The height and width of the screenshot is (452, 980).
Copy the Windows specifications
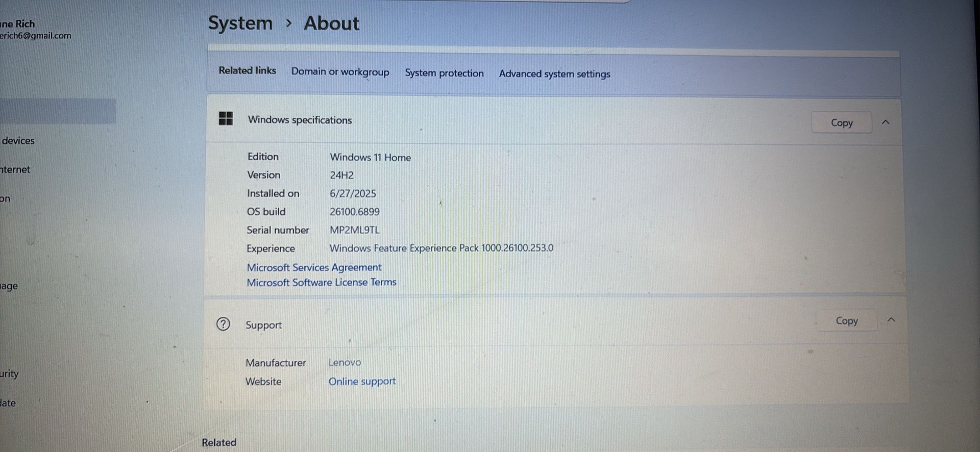[842, 122]
